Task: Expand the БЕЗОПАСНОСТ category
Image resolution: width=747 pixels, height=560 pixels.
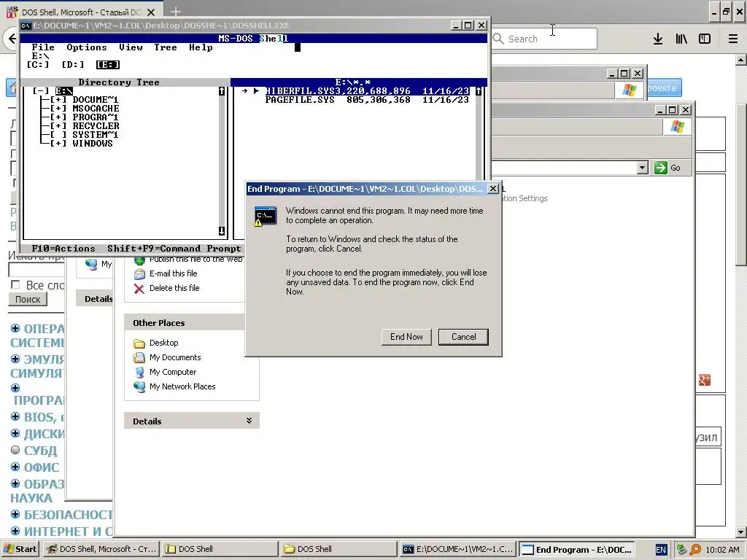Action: [15, 514]
